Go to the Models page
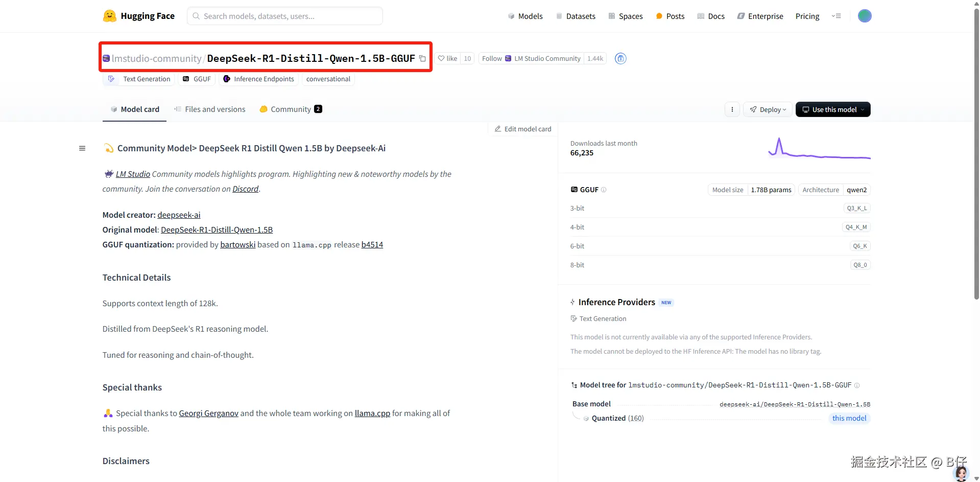The image size is (980, 482). (525, 16)
